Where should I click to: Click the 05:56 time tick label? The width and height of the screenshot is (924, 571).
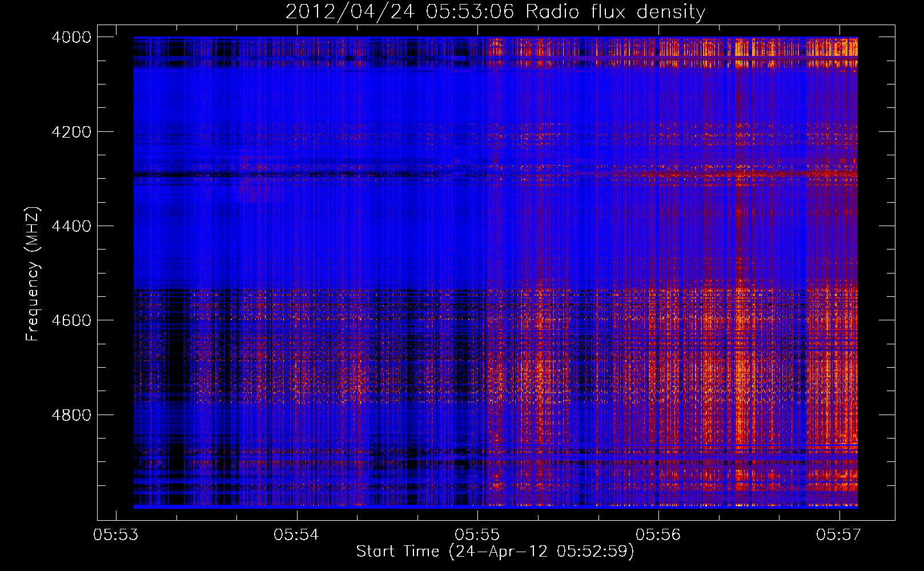point(658,534)
